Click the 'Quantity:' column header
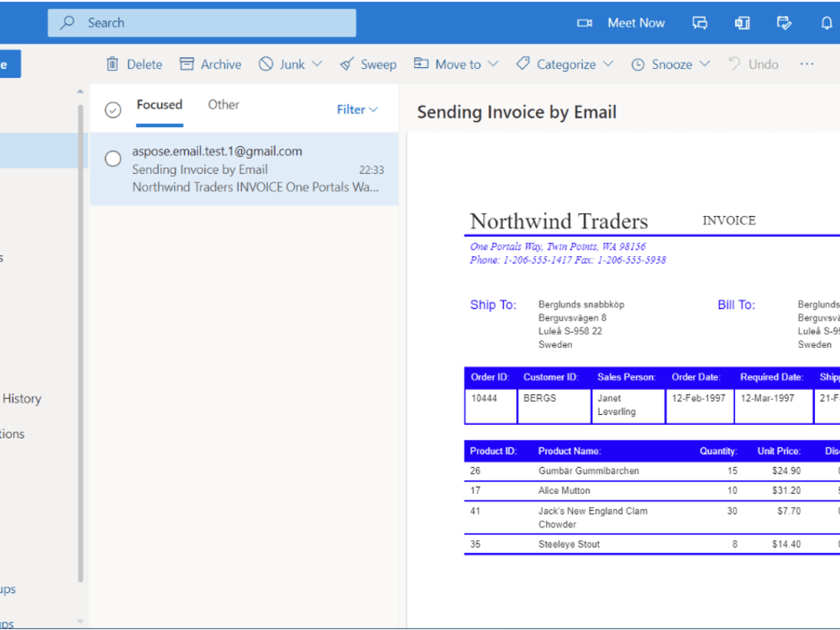Image resolution: width=840 pixels, height=630 pixels. (x=718, y=451)
